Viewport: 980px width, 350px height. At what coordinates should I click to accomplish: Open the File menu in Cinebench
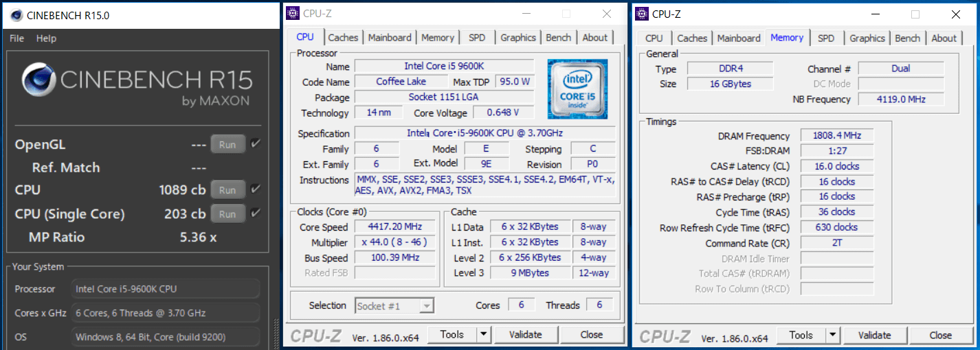coord(17,38)
